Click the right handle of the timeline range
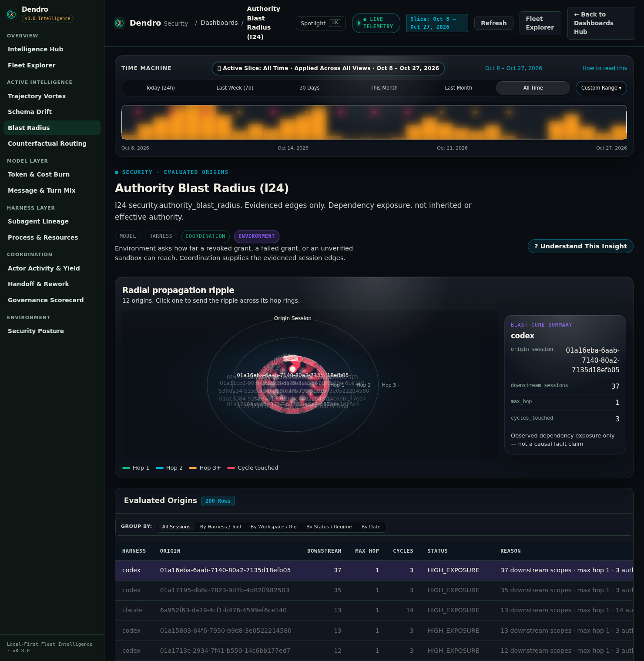The height and width of the screenshot is (661, 644). tap(626, 122)
